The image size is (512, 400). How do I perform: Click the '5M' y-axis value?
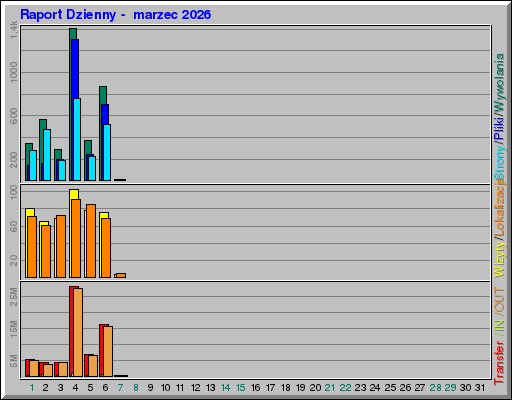(13, 361)
